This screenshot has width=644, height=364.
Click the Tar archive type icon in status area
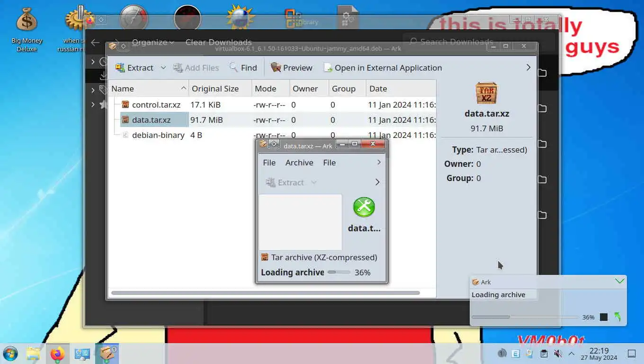click(x=265, y=257)
